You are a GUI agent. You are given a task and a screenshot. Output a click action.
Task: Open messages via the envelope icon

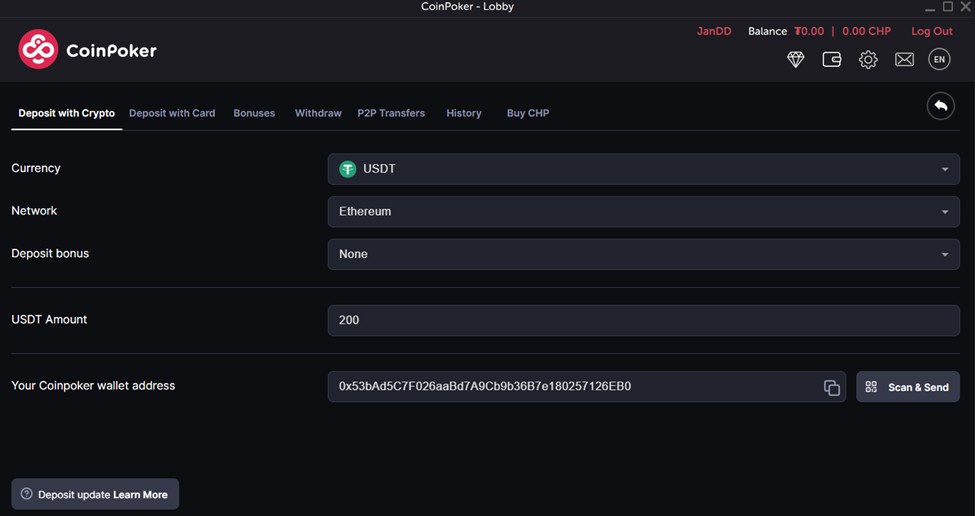click(x=904, y=60)
